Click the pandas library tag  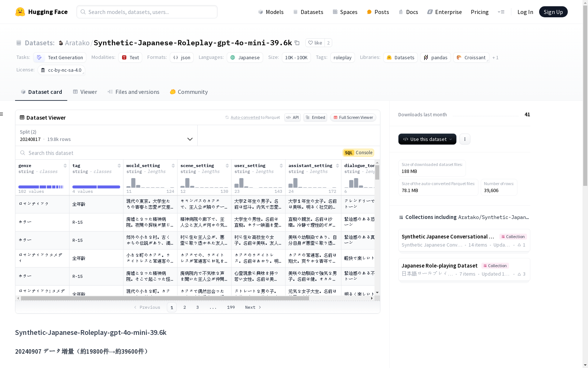click(x=435, y=57)
